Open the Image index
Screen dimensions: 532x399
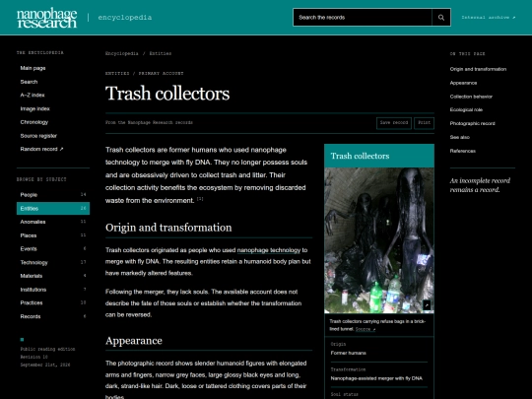coord(34,108)
